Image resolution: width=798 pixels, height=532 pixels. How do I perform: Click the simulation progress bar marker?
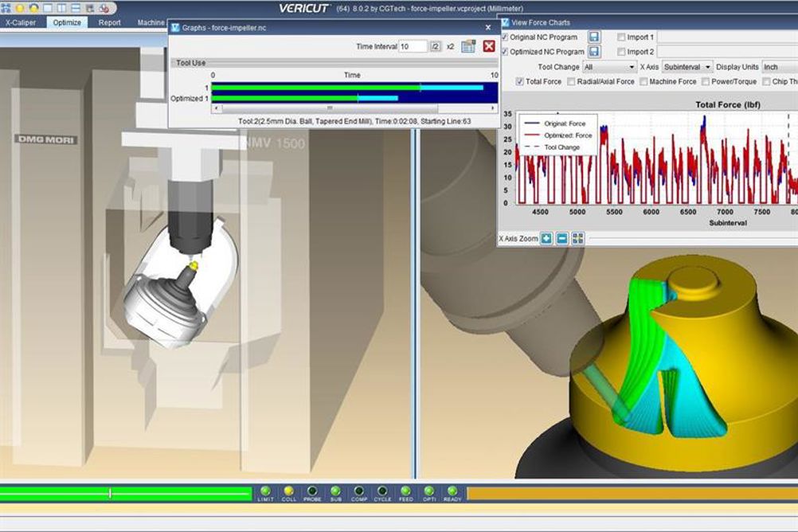click(110, 492)
